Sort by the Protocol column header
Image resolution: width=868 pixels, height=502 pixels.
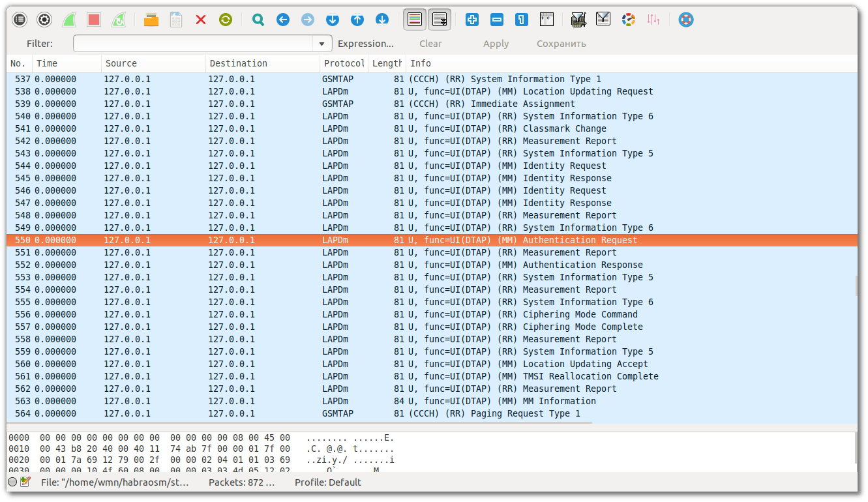[343, 63]
